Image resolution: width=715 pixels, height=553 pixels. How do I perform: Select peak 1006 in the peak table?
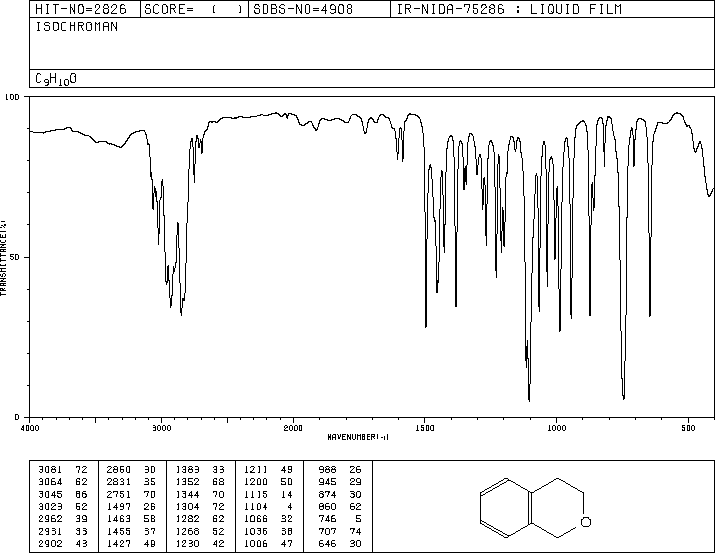[x=256, y=544]
